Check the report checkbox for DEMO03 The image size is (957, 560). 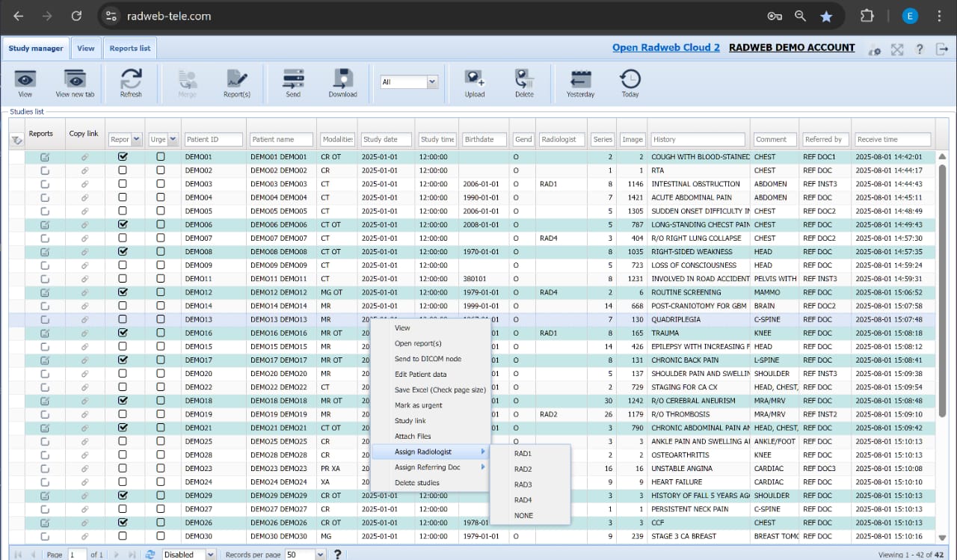(x=123, y=184)
